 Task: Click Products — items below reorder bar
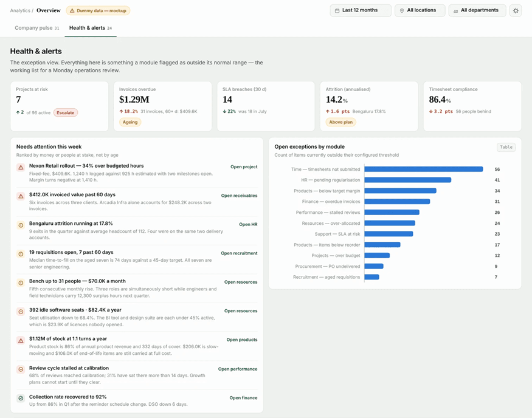[x=382, y=245]
